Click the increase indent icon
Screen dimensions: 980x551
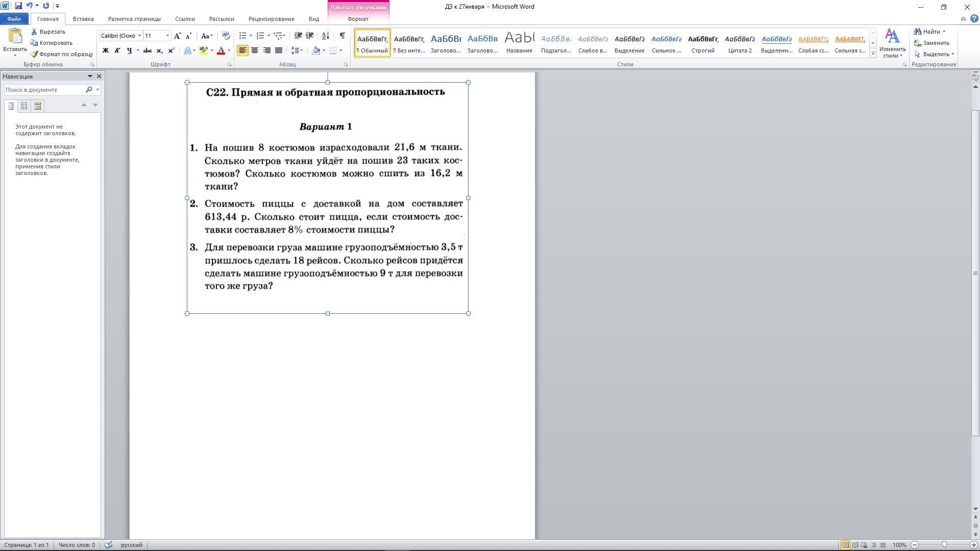[309, 36]
